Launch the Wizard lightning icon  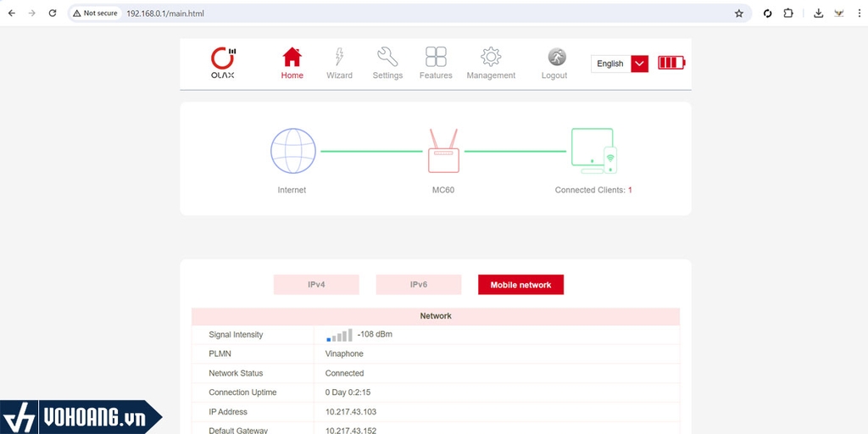click(339, 57)
